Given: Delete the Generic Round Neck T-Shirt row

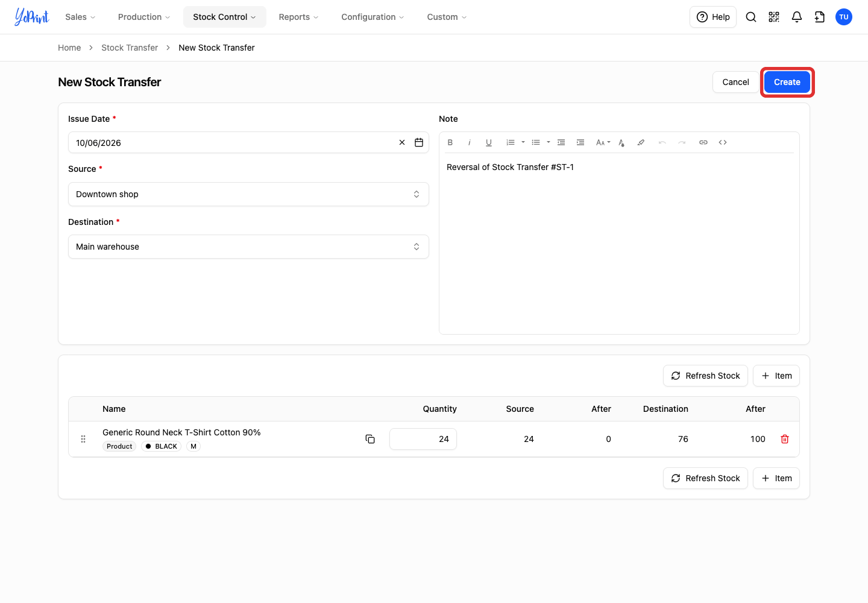Looking at the screenshot, I should 785,439.
